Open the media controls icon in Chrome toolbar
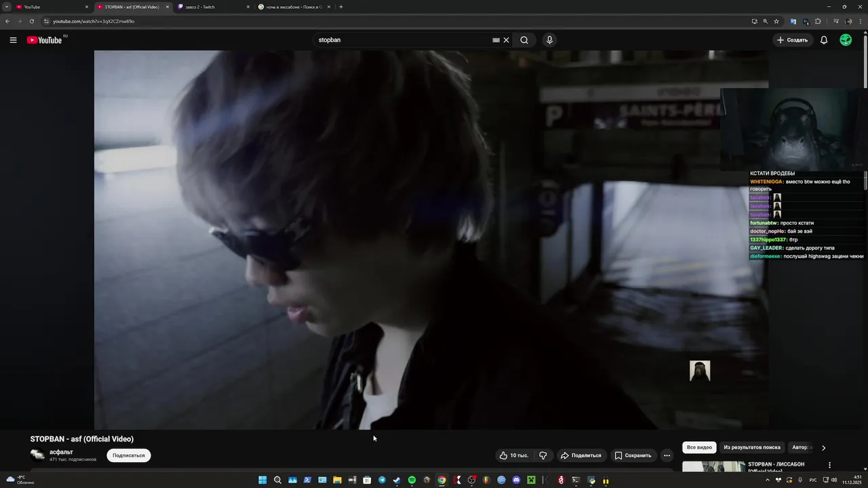 835,21
